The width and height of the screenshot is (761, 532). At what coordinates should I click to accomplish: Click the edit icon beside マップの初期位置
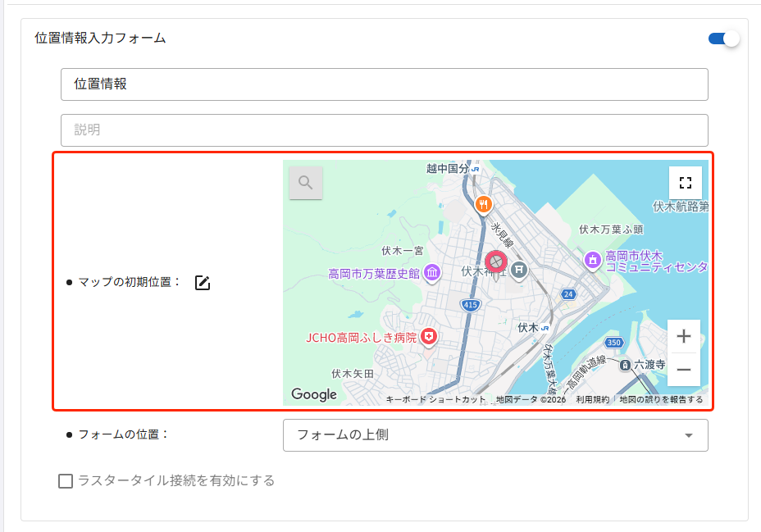click(203, 282)
